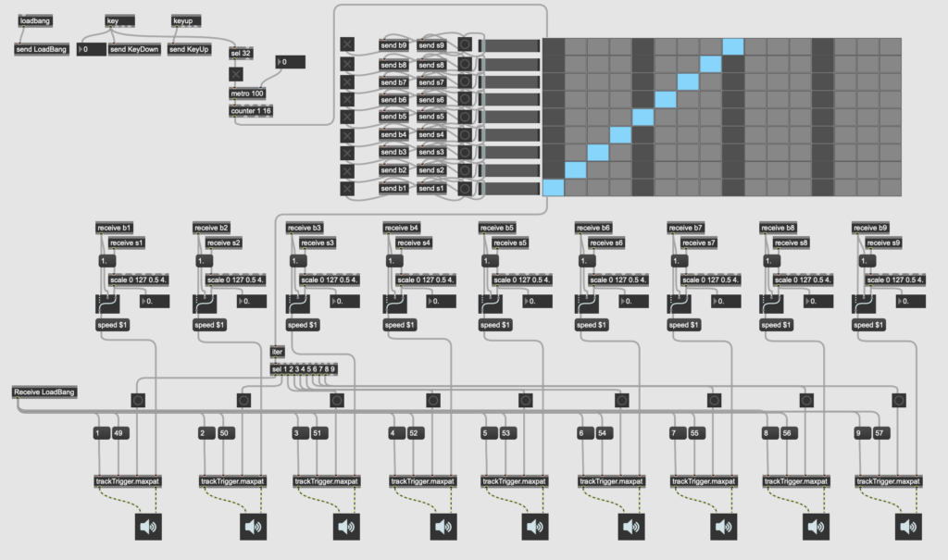This screenshot has width=948, height=560.
Task: Click bang button above the message 50 box
Action: tap(243, 401)
